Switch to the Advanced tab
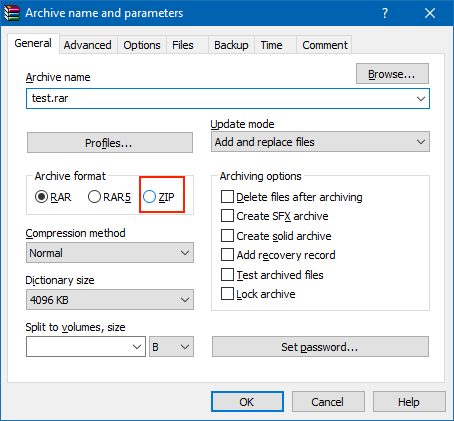The height and width of the screenshot is (421, 454). tap(88, 45)
